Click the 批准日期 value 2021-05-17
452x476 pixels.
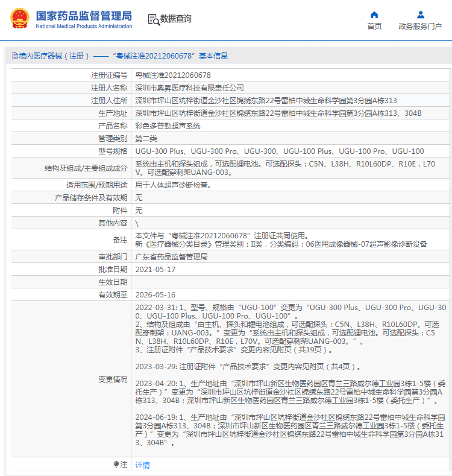click(155, 270)
